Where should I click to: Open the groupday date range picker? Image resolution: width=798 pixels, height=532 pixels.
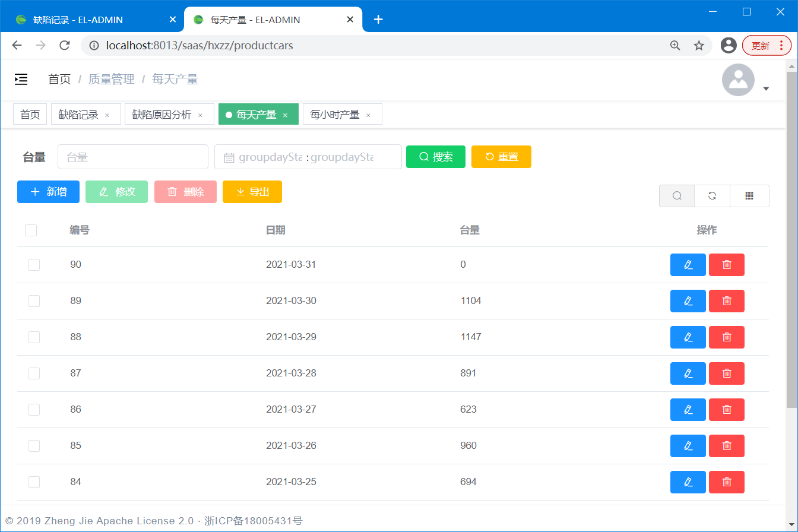click(308, 157)
